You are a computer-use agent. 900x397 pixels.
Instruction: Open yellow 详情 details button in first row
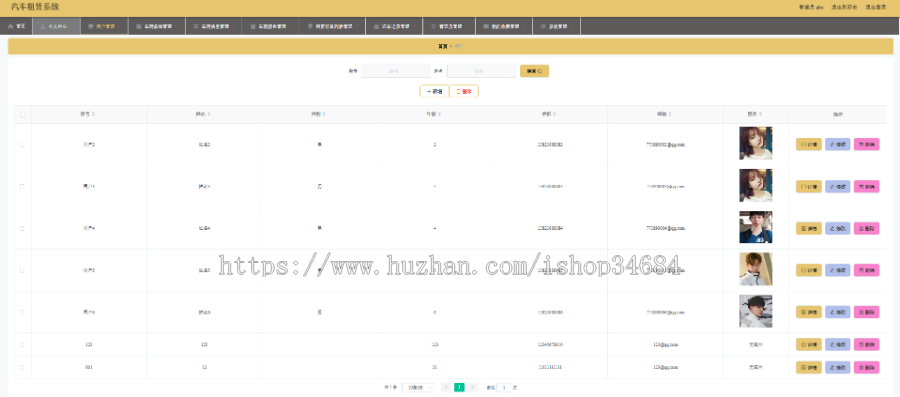click(x=809, y=145)
